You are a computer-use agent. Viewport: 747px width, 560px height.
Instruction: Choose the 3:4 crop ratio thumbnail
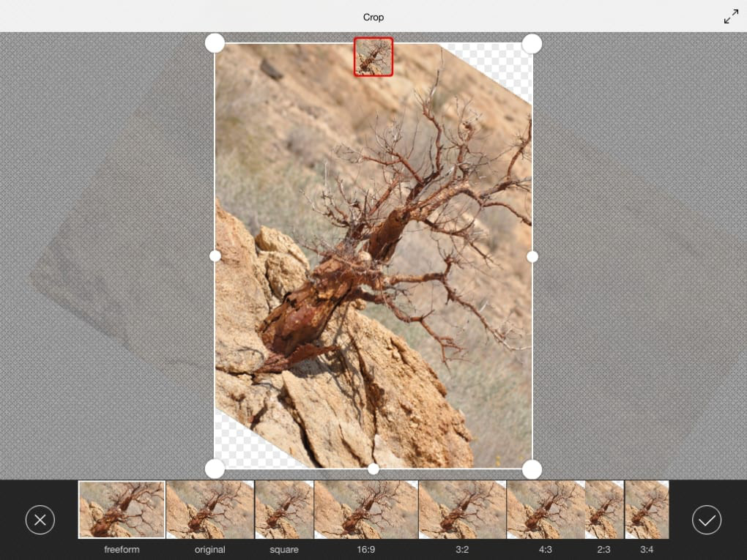coord(647,509)
